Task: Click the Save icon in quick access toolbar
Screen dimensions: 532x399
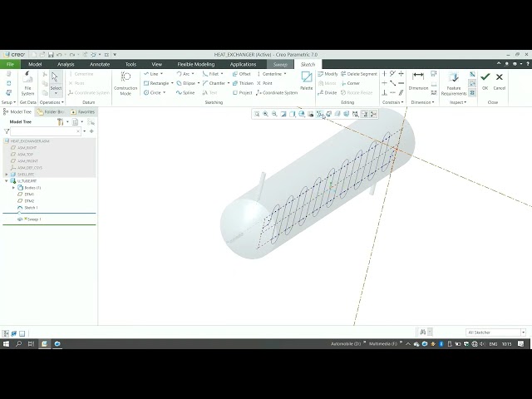Action: coord(51,55)
